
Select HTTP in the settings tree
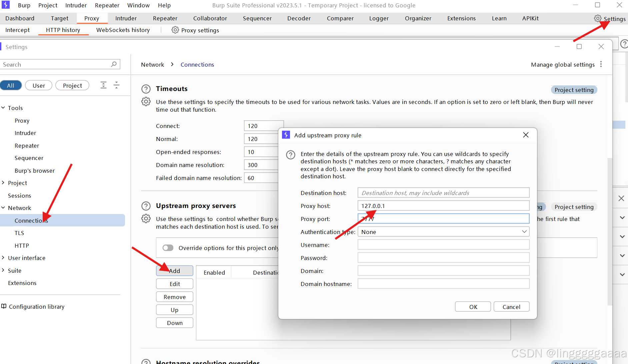(x=22, y=245)
